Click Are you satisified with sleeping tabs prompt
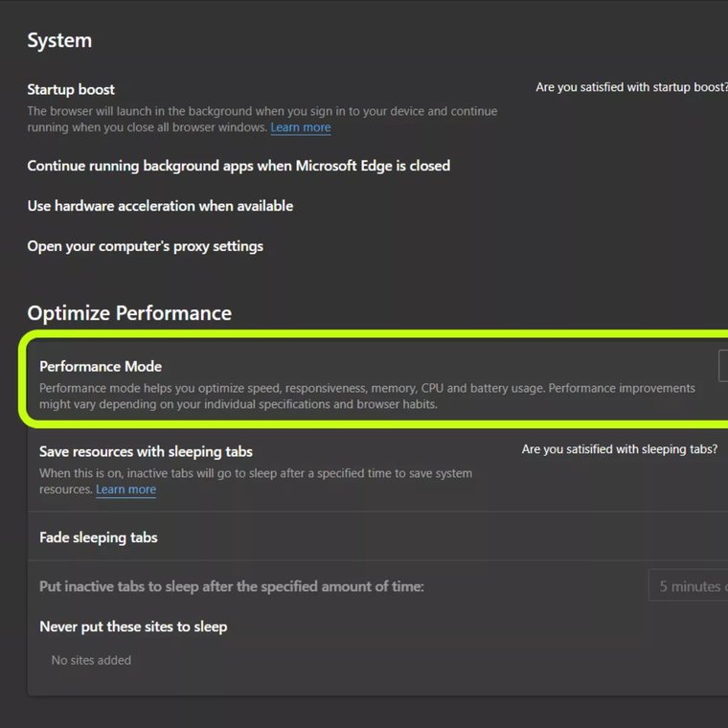Image resolution: width=728 pixels, height=728 pixels. pos(620,449)
